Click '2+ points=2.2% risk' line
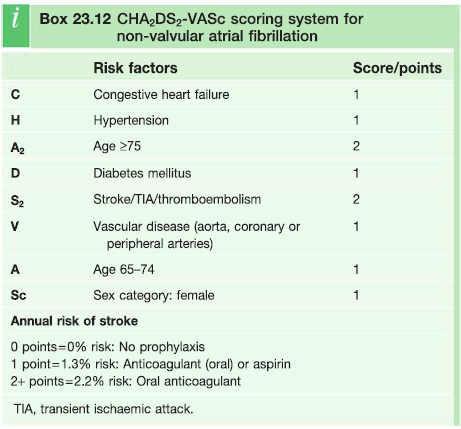Viewport: 461px width, 429px height. (x=126, y=381)
